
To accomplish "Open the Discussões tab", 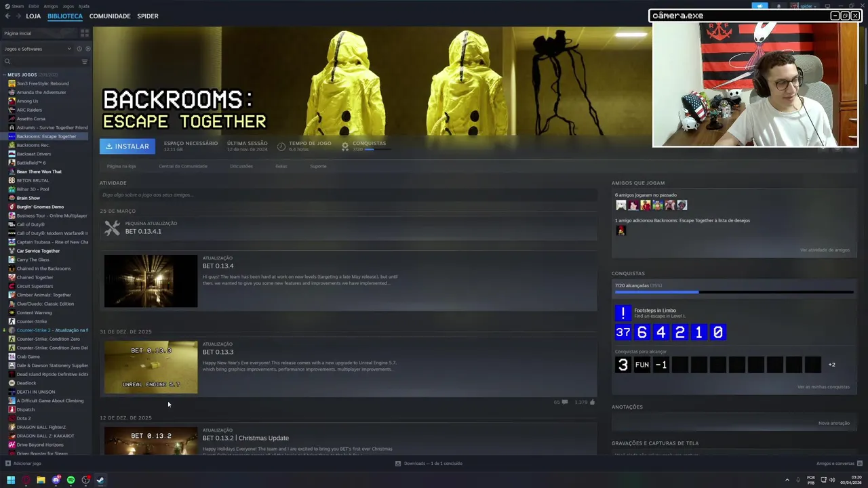I will pos(241,166).
